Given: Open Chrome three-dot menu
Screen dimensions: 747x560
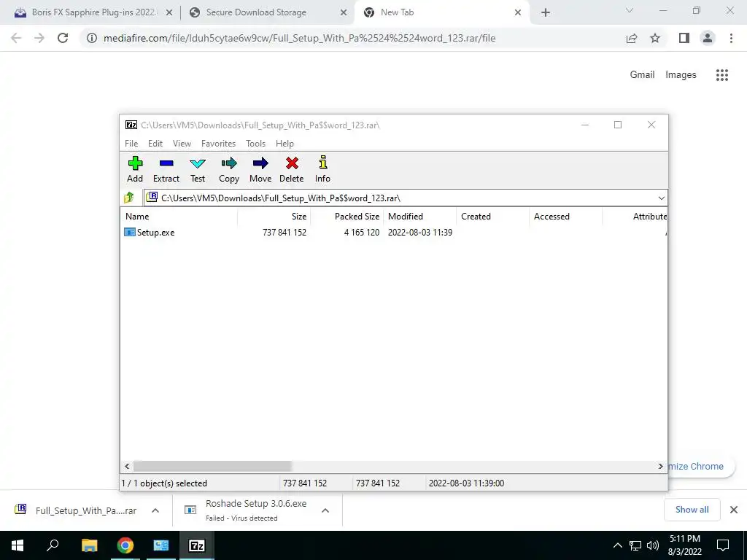Looking at the screenshot, I should (x=731, y=38).
